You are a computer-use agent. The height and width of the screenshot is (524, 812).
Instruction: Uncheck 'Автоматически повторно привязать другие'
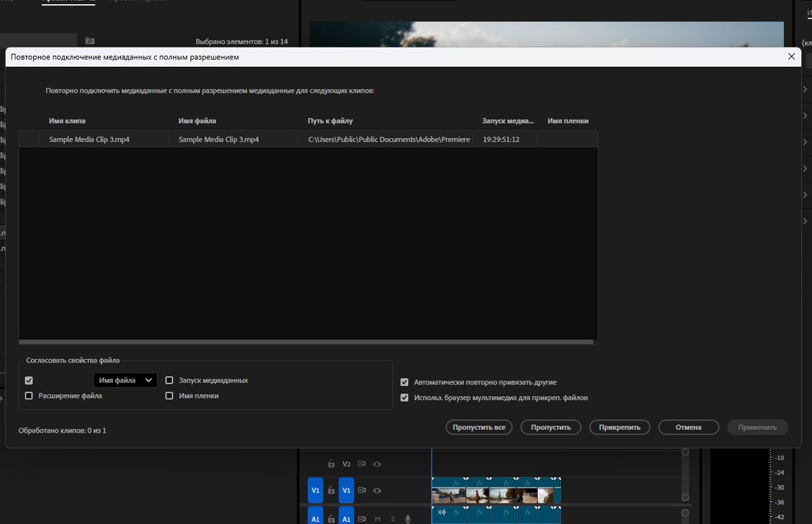point(405,382)
